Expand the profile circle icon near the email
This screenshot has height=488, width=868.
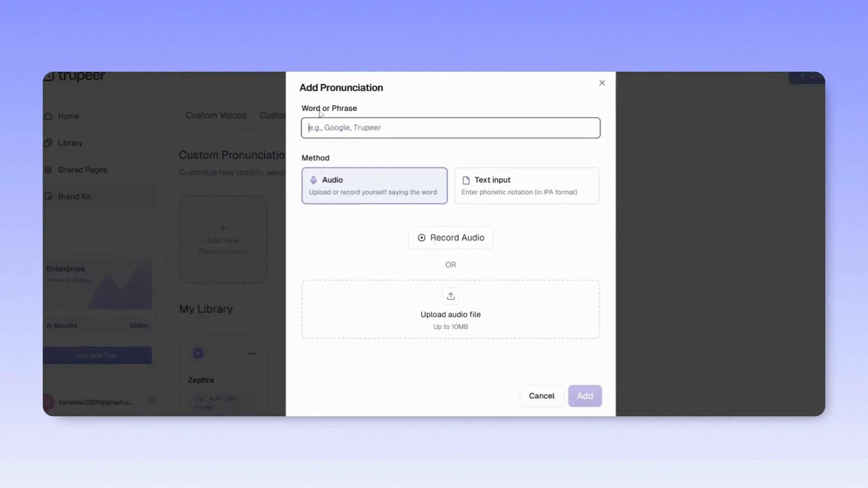pos(151,401)
